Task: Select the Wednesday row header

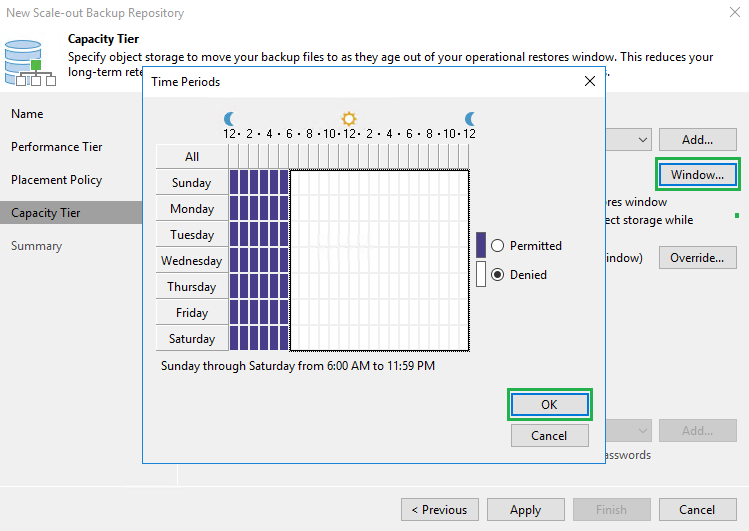Action: pyautogui.click(x=192, y=261)
